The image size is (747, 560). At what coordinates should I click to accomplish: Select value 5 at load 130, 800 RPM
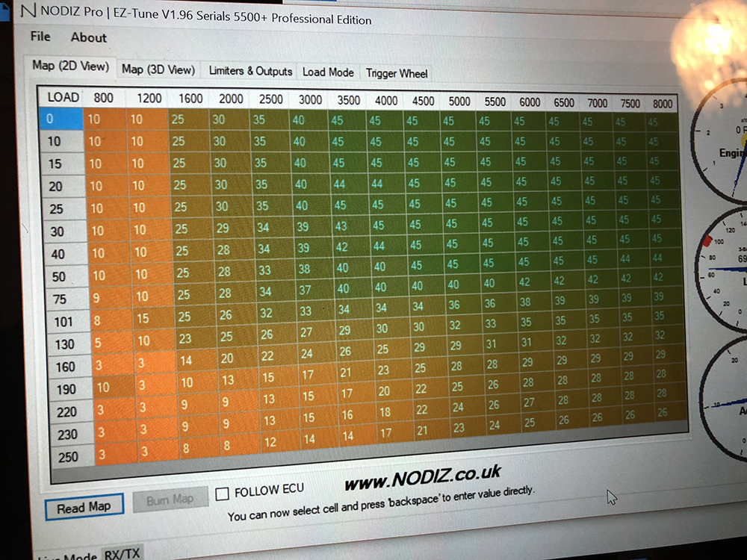pyautogui.click(x=113, y=343)
